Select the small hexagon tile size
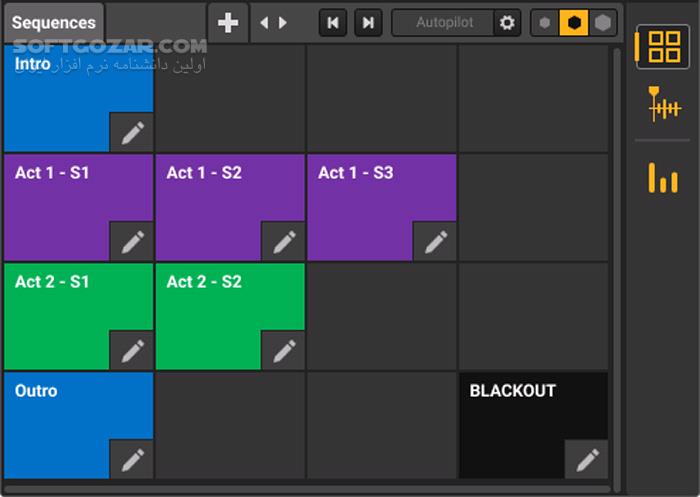Screen dimensions: 700x497 coord(544,22)
